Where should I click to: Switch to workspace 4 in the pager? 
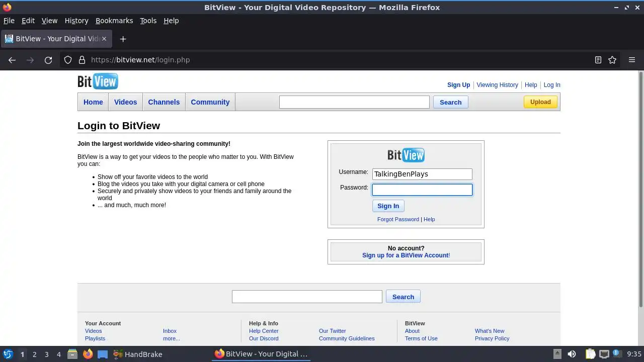point(58,354)
